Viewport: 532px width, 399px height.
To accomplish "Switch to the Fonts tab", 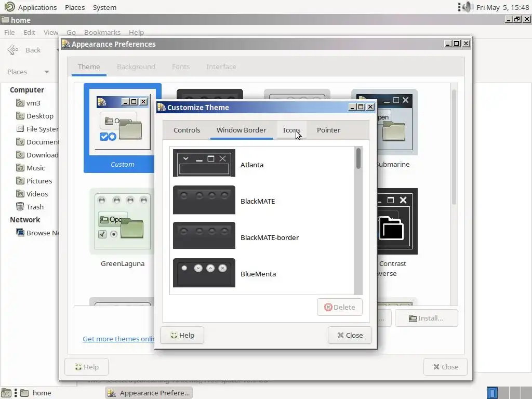I will 180,66.
